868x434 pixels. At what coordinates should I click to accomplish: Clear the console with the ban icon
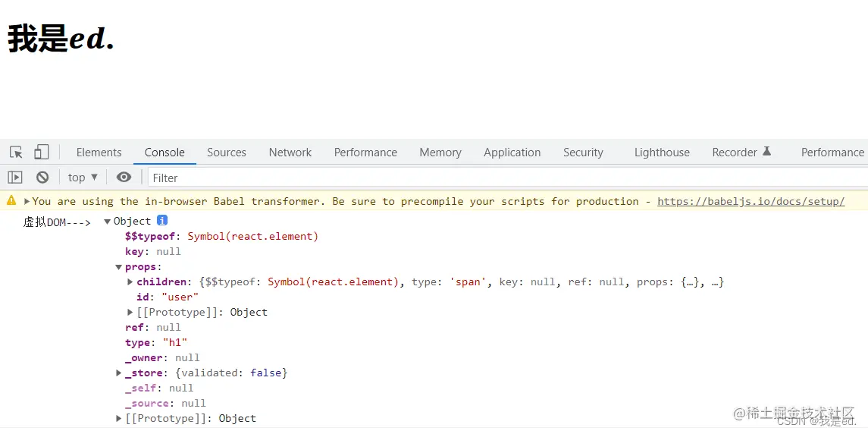tap(42, 178)
